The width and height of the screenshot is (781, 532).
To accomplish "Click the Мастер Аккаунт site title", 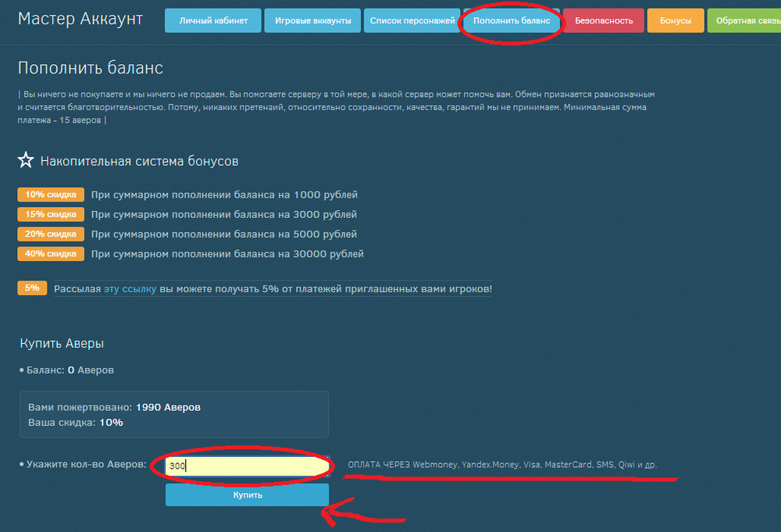I will (80, 19).
